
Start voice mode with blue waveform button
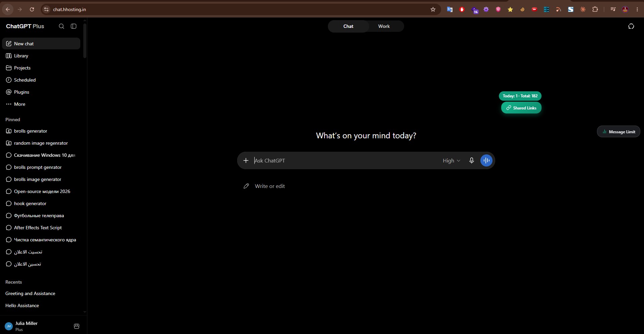(x=486, y=160)
